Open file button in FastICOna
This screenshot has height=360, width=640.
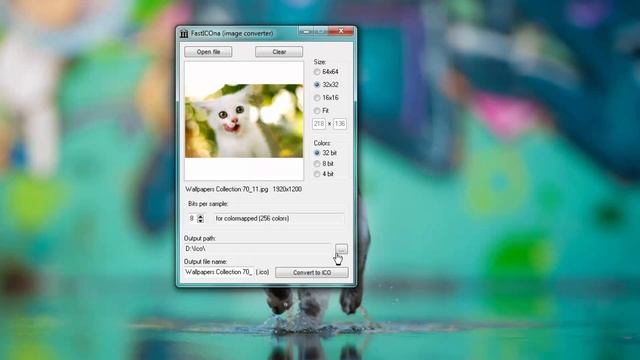click(x=208, y=52)
